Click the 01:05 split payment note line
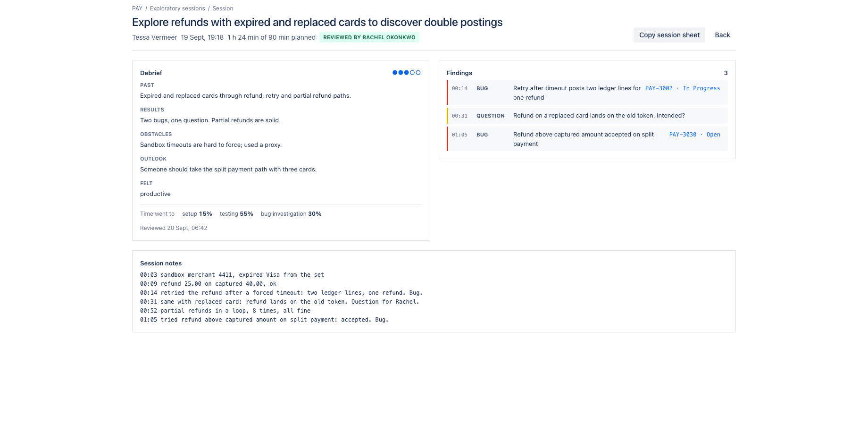The width and height of the screenshot is (868, 425). [264, 320]
